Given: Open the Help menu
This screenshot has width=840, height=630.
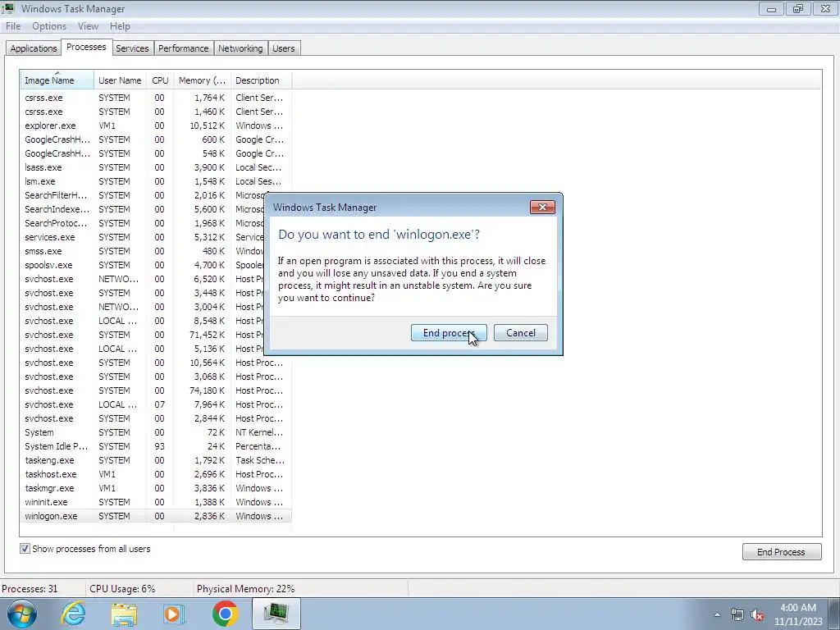Looking at the screenshot, I should coord(120,25).
